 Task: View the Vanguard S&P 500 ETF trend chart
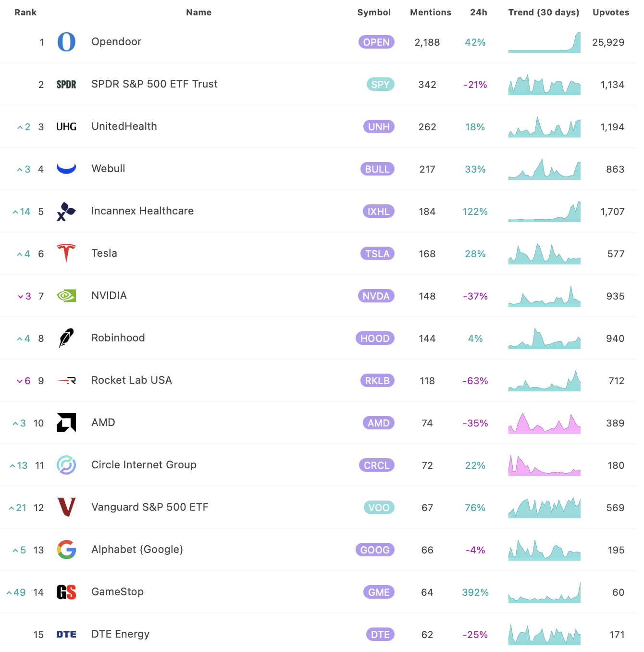pyautogui.click(x=545, y=508)
